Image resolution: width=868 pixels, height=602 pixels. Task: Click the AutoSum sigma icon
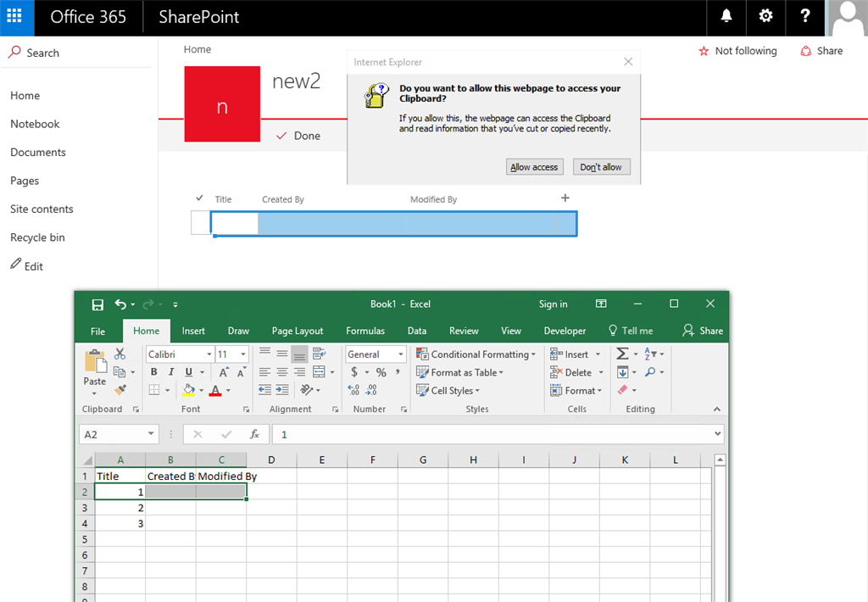point(622,354)
